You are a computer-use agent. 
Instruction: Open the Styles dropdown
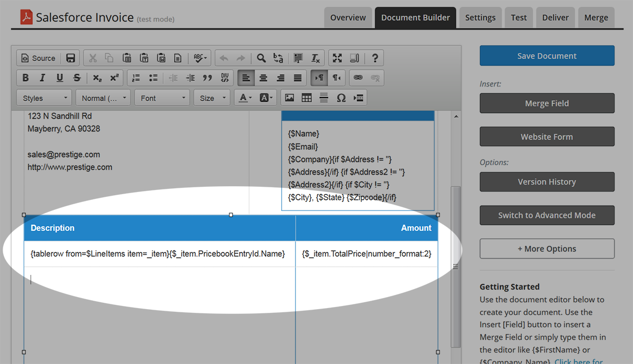[44, 98]
